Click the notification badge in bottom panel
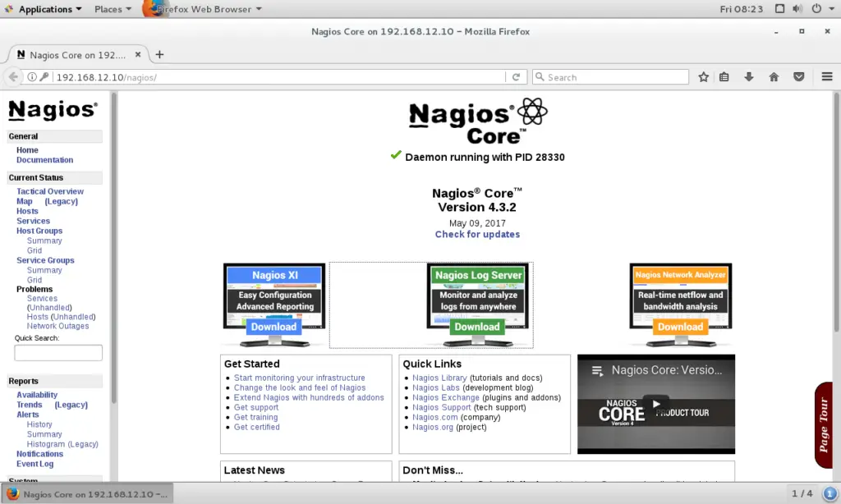This screenshot has height=504, width=841. [830, 493]
